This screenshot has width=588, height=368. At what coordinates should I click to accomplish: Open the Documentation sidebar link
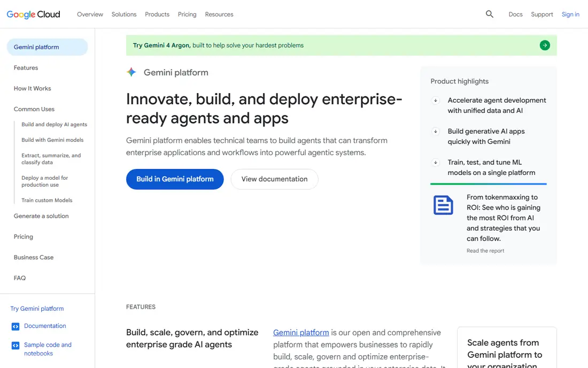[x=45, y=326]
